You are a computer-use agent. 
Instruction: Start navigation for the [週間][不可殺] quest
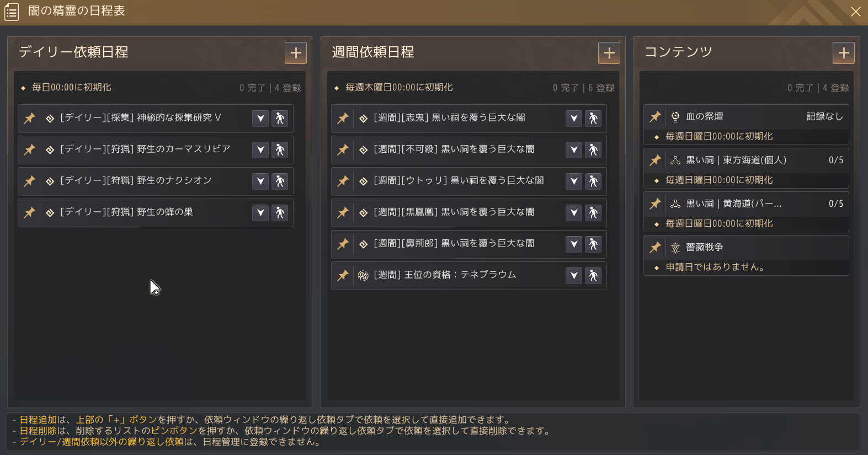(593, 150)
